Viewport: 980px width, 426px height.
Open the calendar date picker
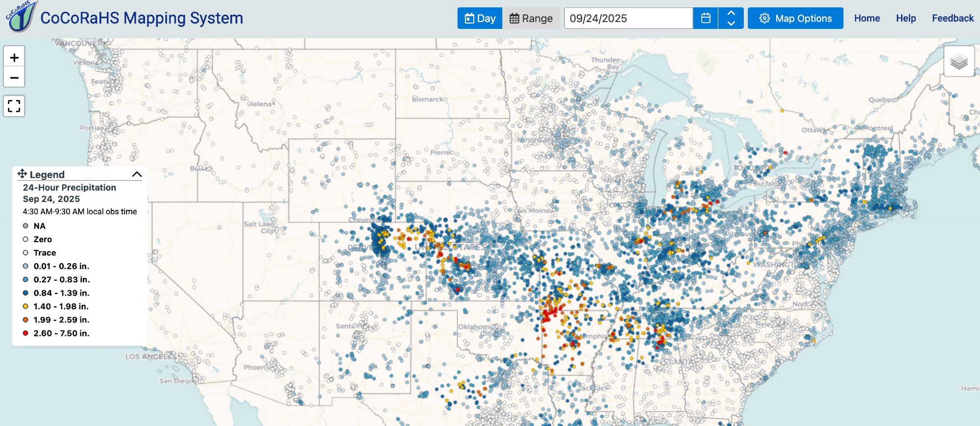point(706,19)
